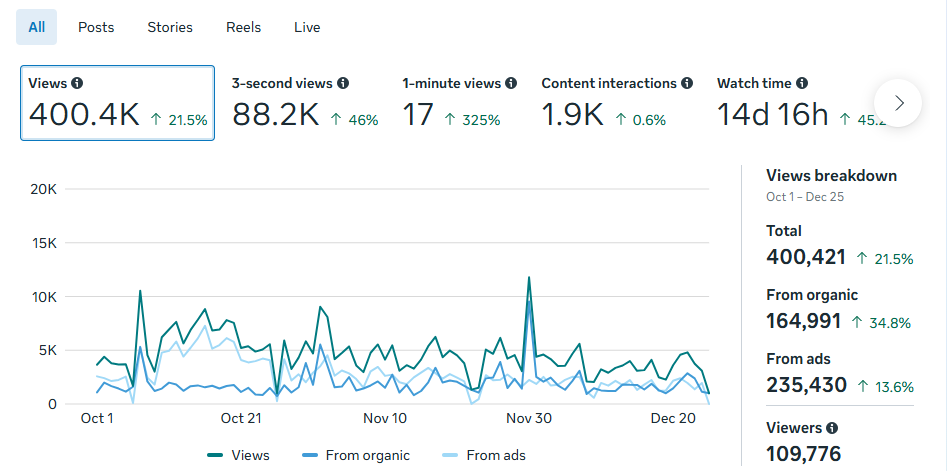The height and width of the screenshot is (471, 947).
Task: Select the Views metric card
Action: [x=117, y=103]
